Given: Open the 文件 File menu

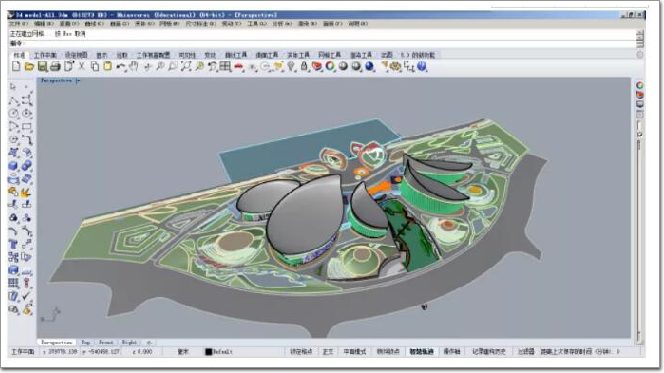Looking at the screenshot, I should click(19, 24).
